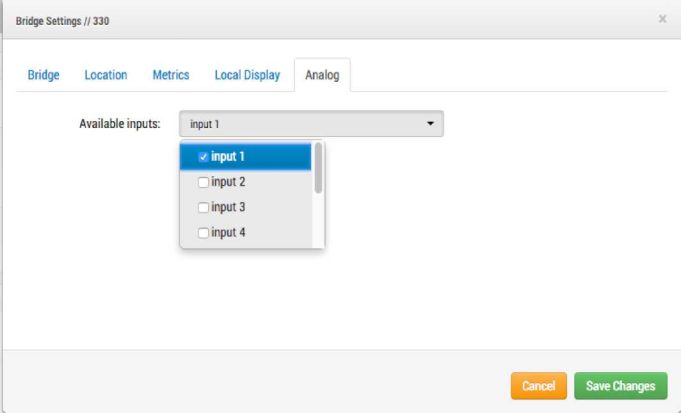
Task: Close the Bridge Settings dialog with X
Action: click(x=662, y=19)
